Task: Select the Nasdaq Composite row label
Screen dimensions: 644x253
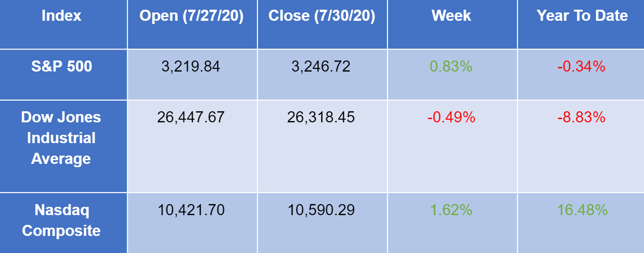Action: pyautogui.click(x=61, y=220)
